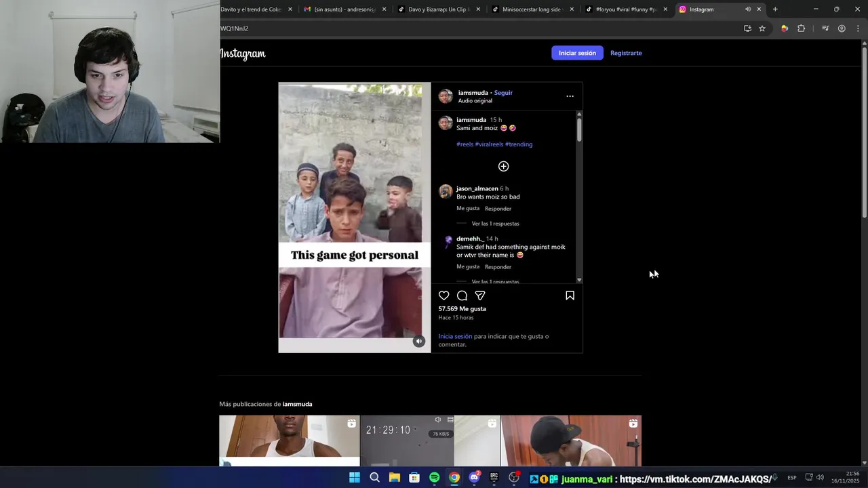
Task: Click the colorful extension icon in toolbar
Action: pos(785,28)
